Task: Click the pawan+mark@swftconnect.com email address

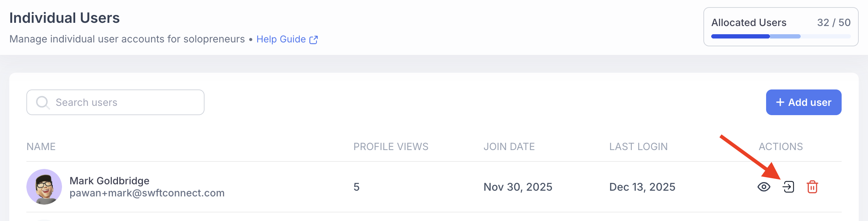Action: 147,193
